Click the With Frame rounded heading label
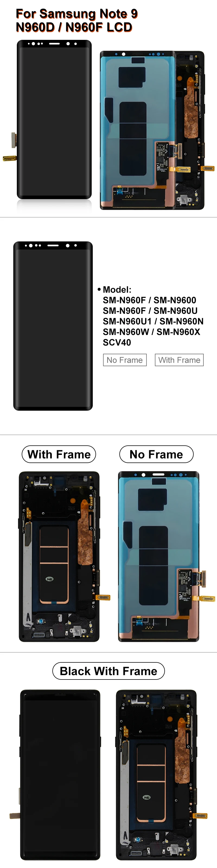The height and width of the screenshot is (868, 217). pos(59,454)
